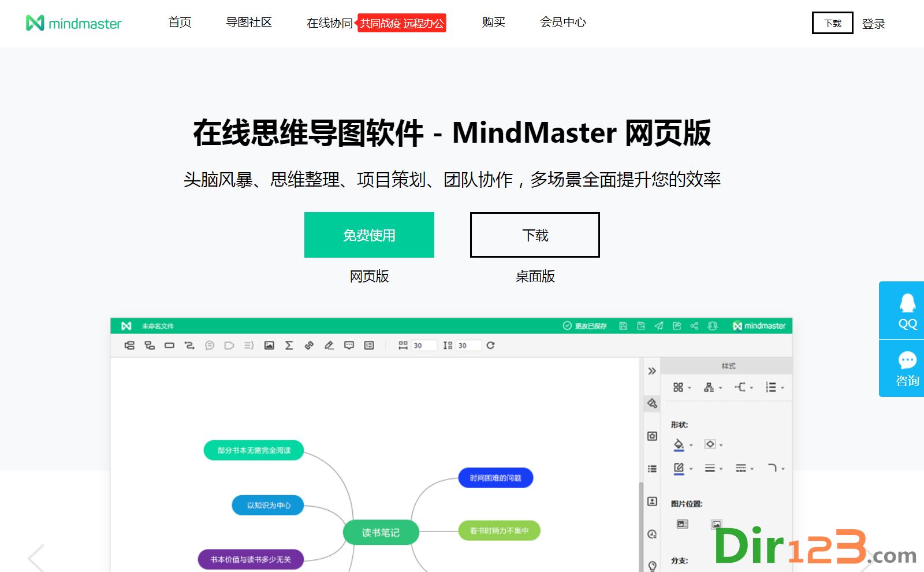Open the corner rounding dropdown
The height and width of the screenshot is (572, 924).
pyautogui.click(x=776, y=469)
